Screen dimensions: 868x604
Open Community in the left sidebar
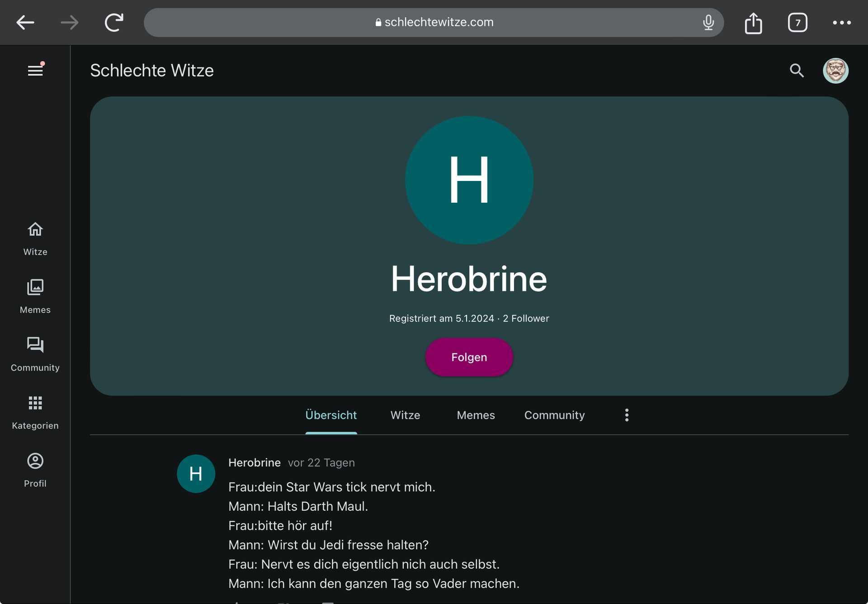pos(35,355)
